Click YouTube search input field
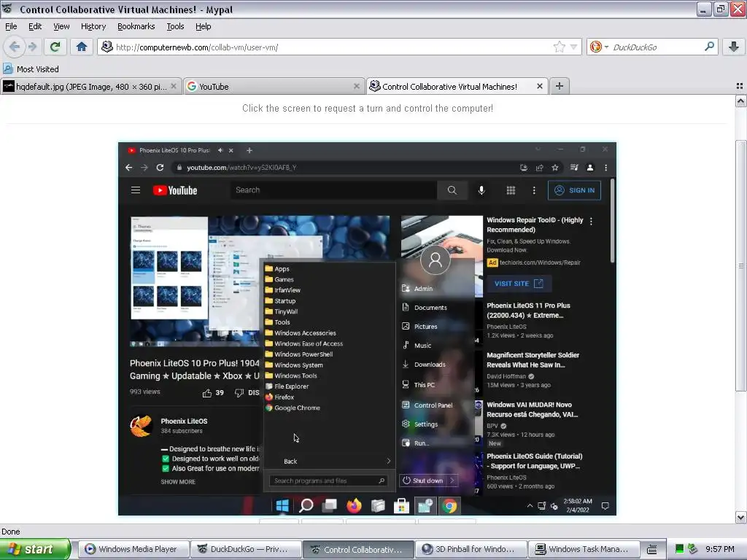Viewport: 747px width, 560px height. coord(333,190)
